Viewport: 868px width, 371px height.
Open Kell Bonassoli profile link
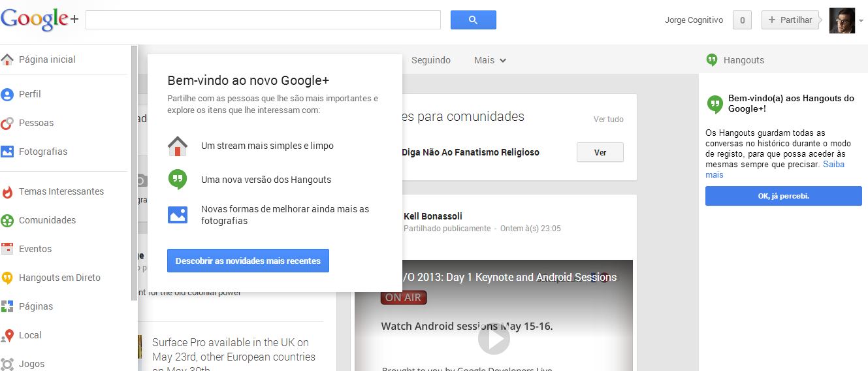[x=433, y=216]
